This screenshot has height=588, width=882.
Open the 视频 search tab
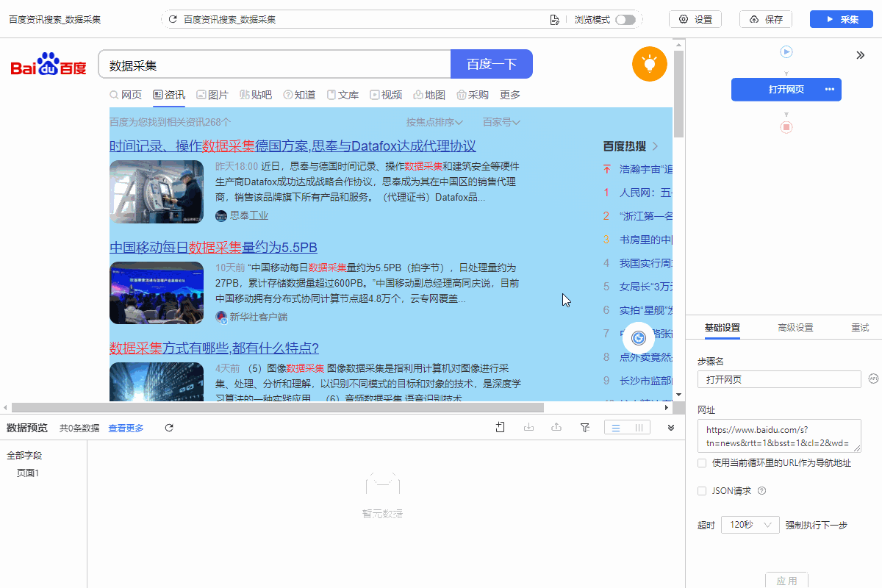[x=386, y=95]
